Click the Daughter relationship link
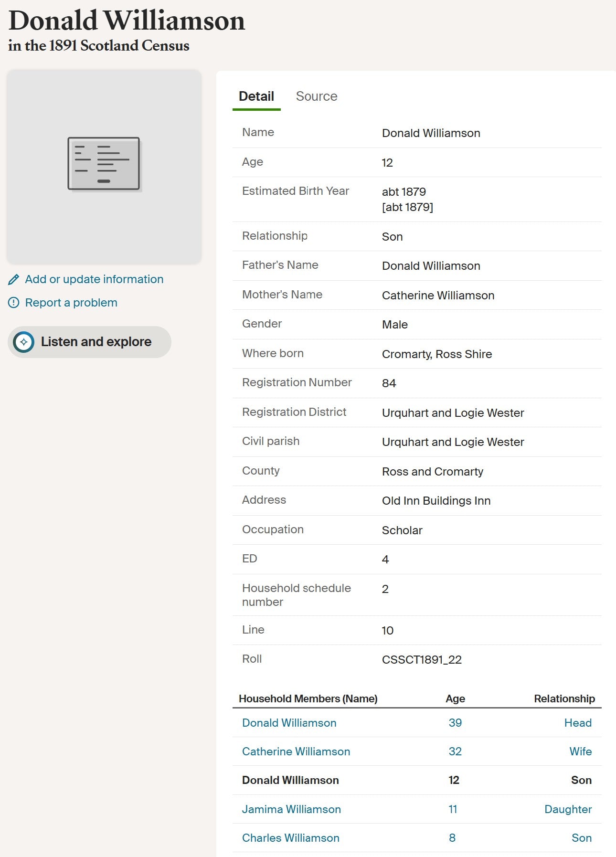 coord(568,809)
